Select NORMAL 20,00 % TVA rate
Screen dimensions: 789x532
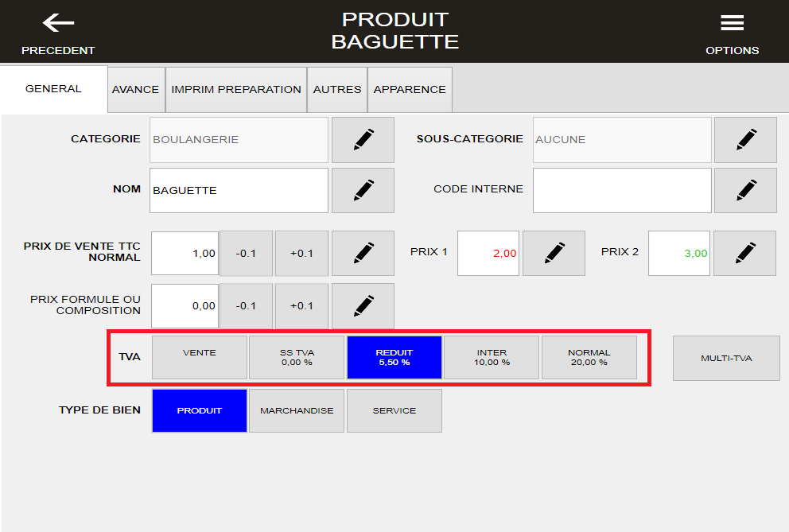pyautogui.click(x=589, y=357)
